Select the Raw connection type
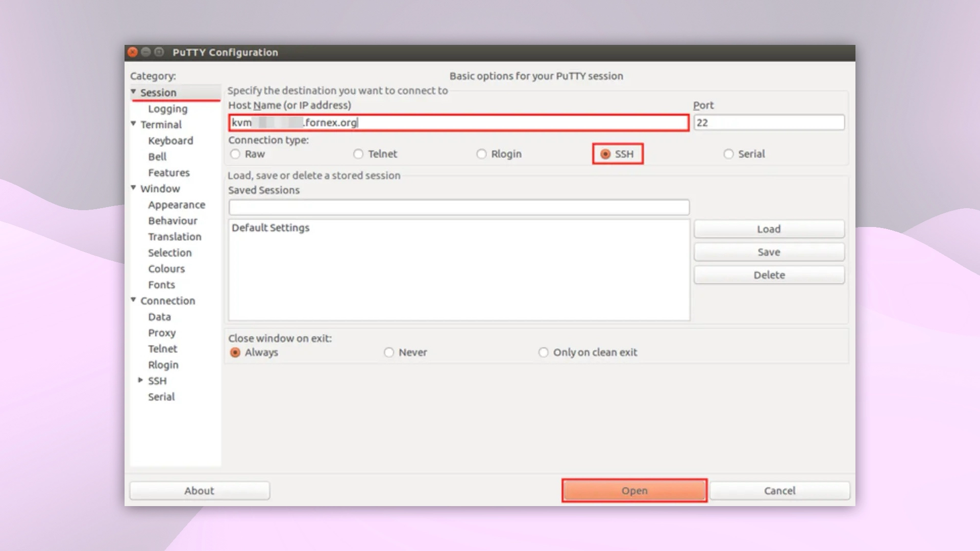Image resolution: width=980 pixels, height=551 pixels. (235, 154)
